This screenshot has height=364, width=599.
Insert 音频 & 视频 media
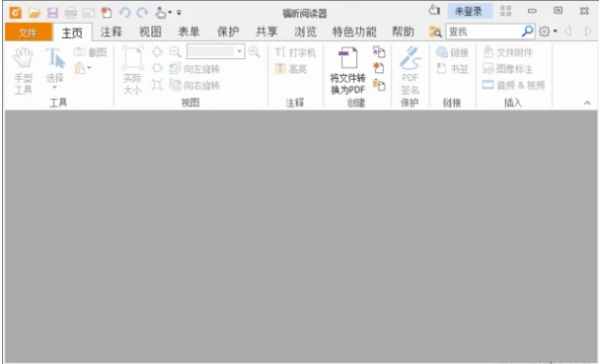point(513,85)
